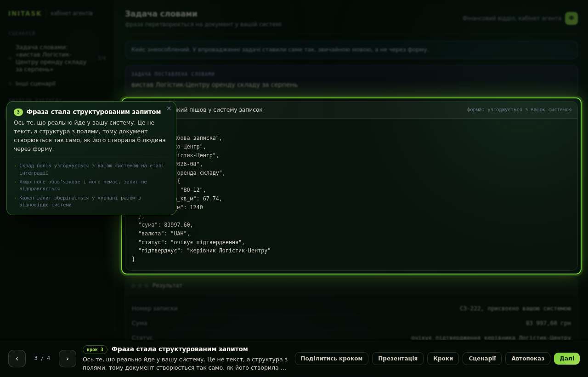Open 'Презентація' mode

click(398, 359)
